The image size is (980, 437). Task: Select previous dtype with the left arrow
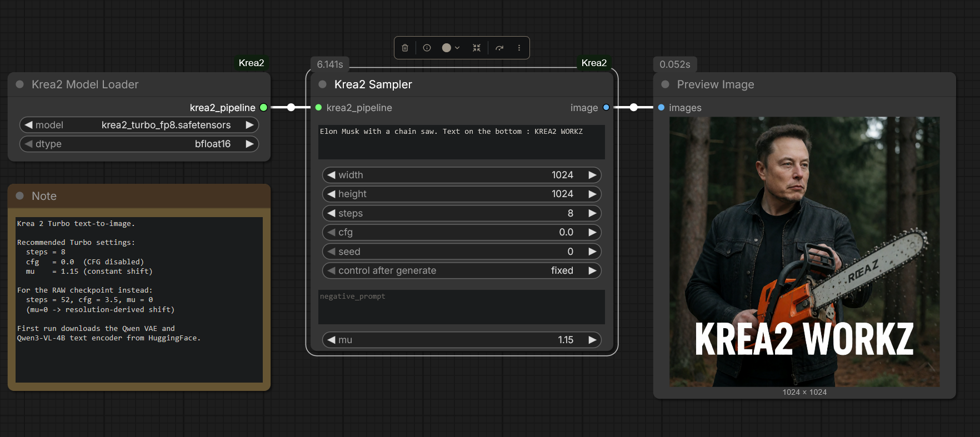coord(28,144)
